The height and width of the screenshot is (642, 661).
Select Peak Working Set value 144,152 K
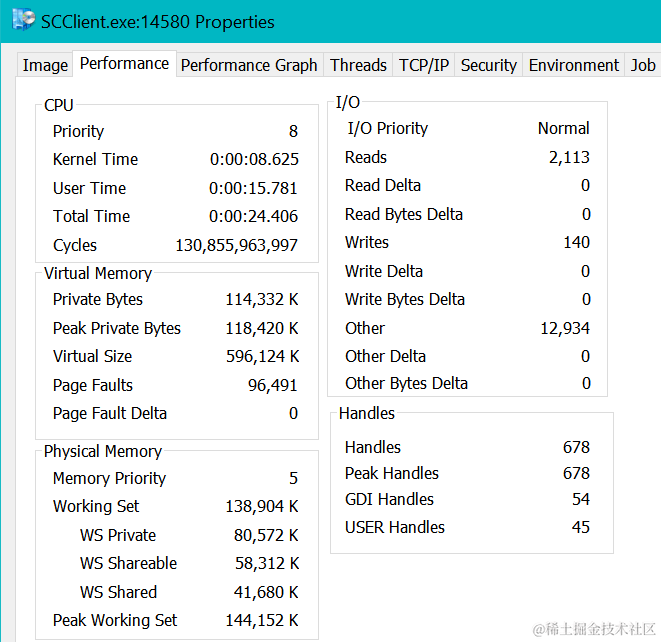pos(262,621)
